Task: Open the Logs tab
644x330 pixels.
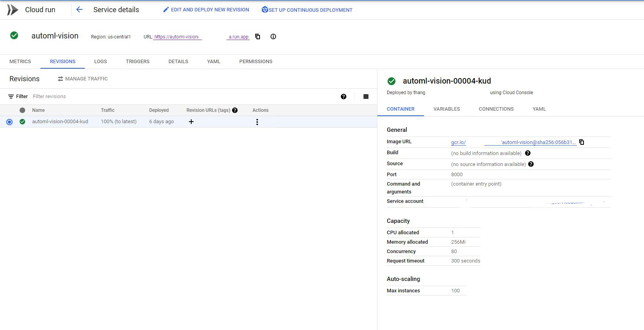Action: tap(101, 62)
